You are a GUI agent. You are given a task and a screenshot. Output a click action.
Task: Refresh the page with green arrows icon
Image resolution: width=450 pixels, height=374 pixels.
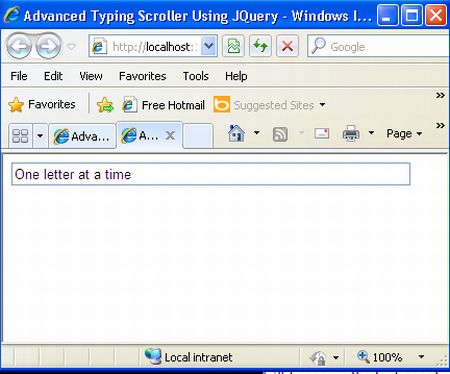[x=260, y=46]
